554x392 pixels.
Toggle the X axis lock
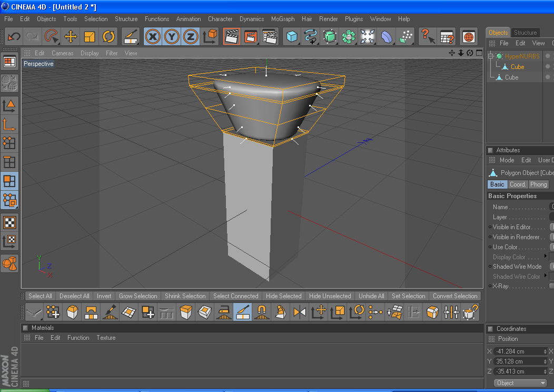click(x=153, y=36)
